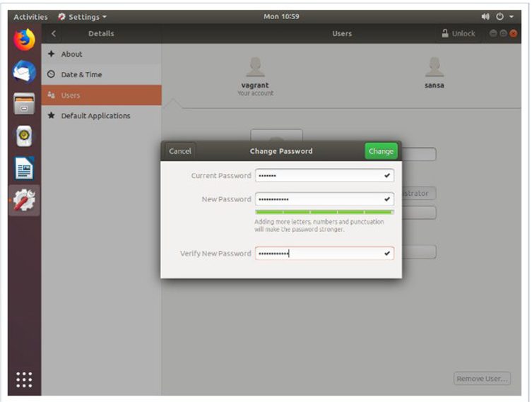Open the About panel
Image resolution: width=532 pixels, height=402 pixels.
click(x=102, y=54)
